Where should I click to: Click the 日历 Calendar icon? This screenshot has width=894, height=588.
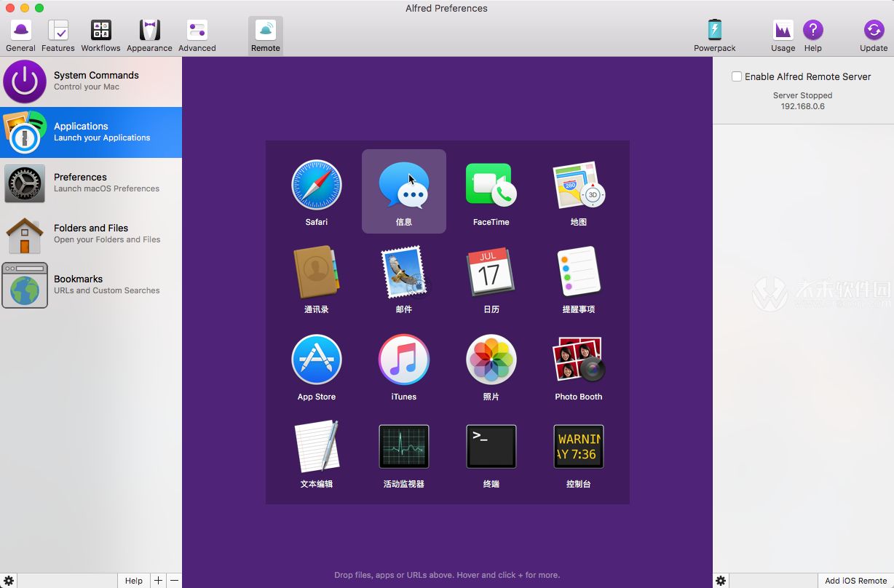[x=491, y=272]
